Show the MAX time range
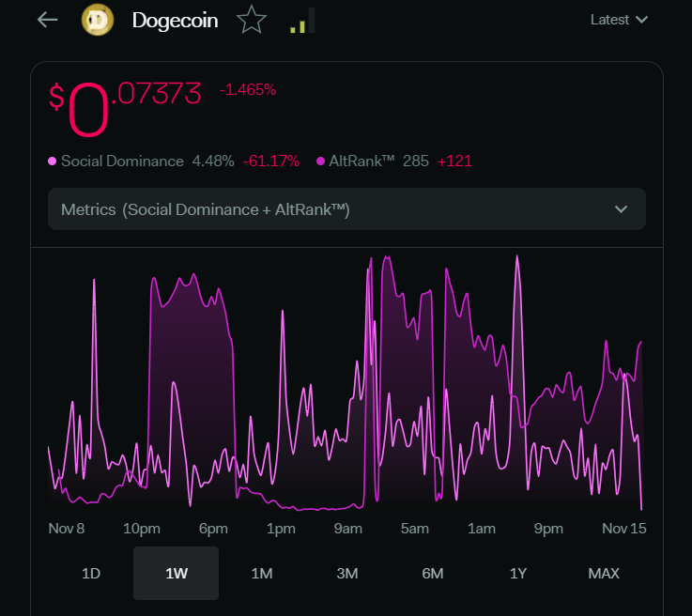692x616 pixels. click(604, 573)
